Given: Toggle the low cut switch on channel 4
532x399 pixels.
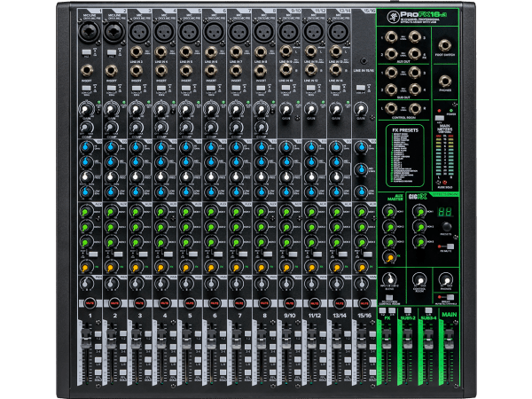Looking at the screenshot, I should pyautogui.click(x=161, y=88).
